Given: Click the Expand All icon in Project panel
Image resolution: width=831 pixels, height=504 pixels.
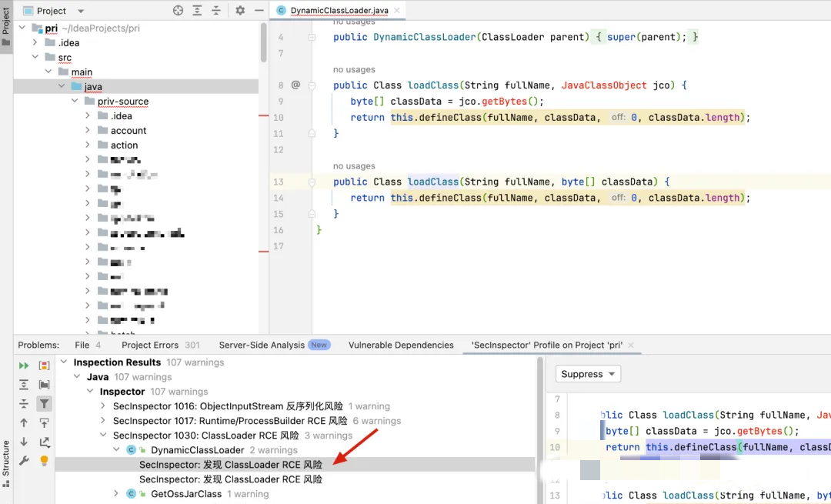Looking at the screenshot, I should tap(197, 10).
